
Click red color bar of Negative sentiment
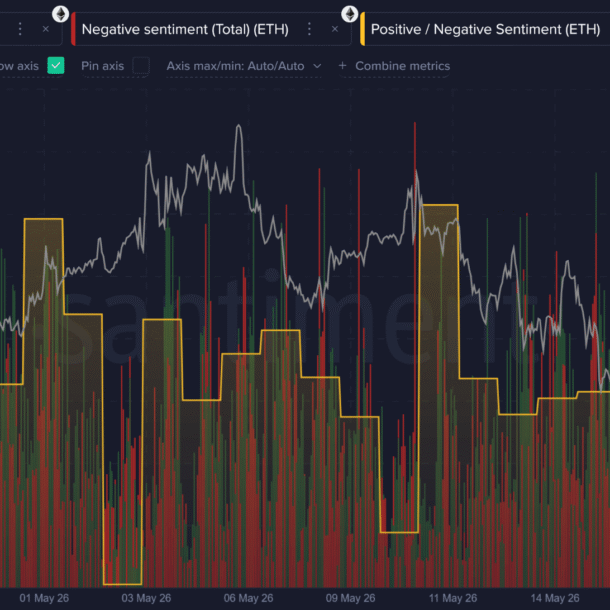click(73, 29)
